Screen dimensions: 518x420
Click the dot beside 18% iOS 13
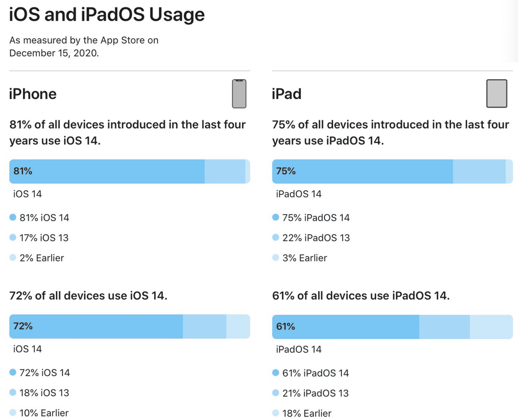(13, 392)
